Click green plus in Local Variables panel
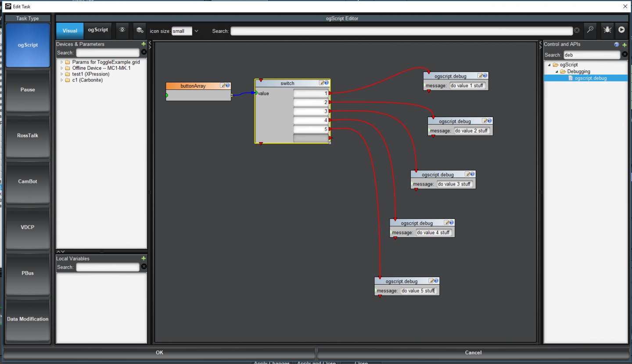The height and width of the screenshot is (364, 632). click(144, 259)
